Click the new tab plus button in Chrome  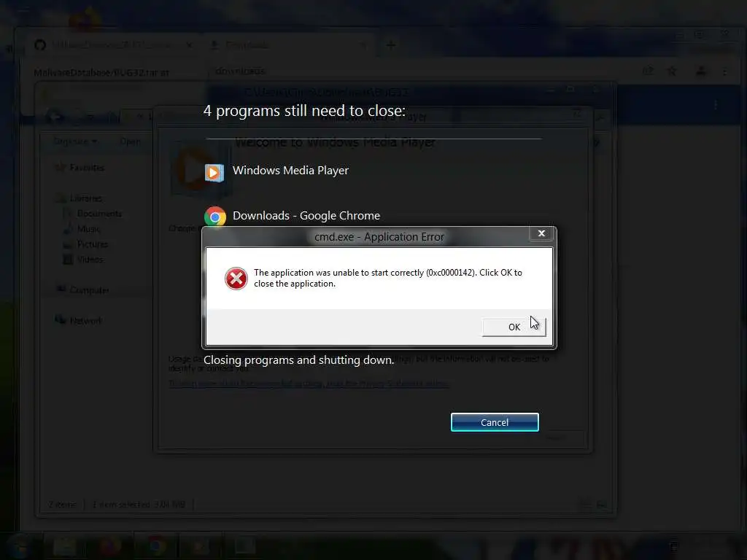point(391,45)
